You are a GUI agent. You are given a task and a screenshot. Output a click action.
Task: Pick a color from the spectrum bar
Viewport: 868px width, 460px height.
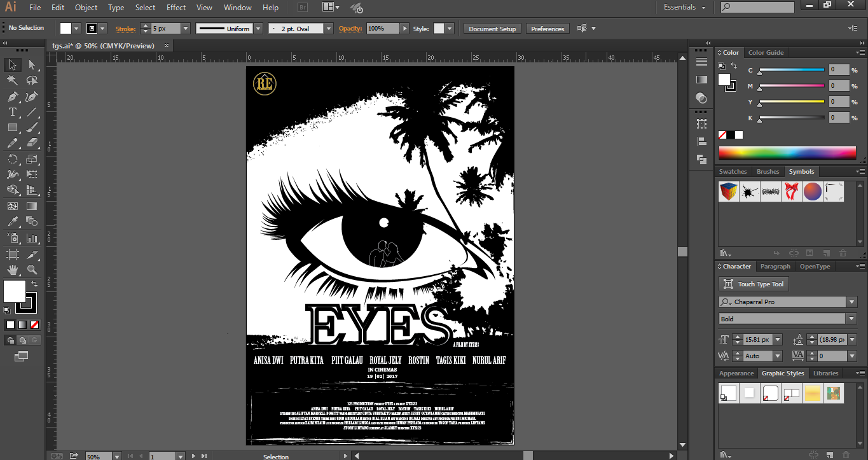(x=787, y=153)
